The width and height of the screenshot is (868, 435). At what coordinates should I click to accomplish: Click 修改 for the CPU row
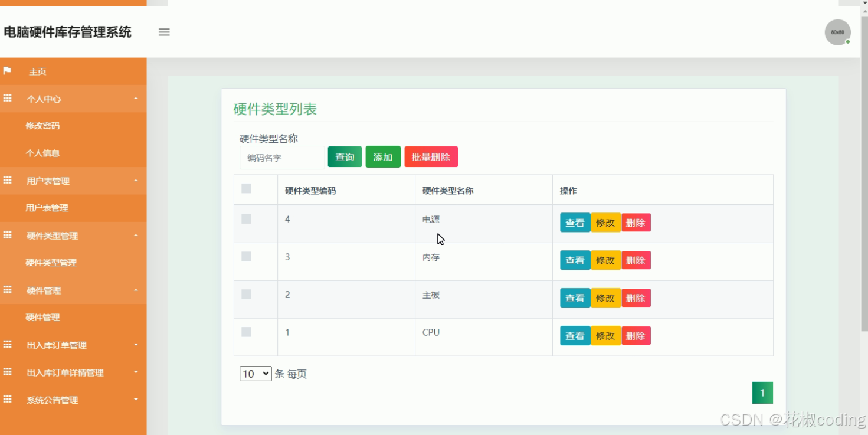pyautogui.click(x=605, y=336)
